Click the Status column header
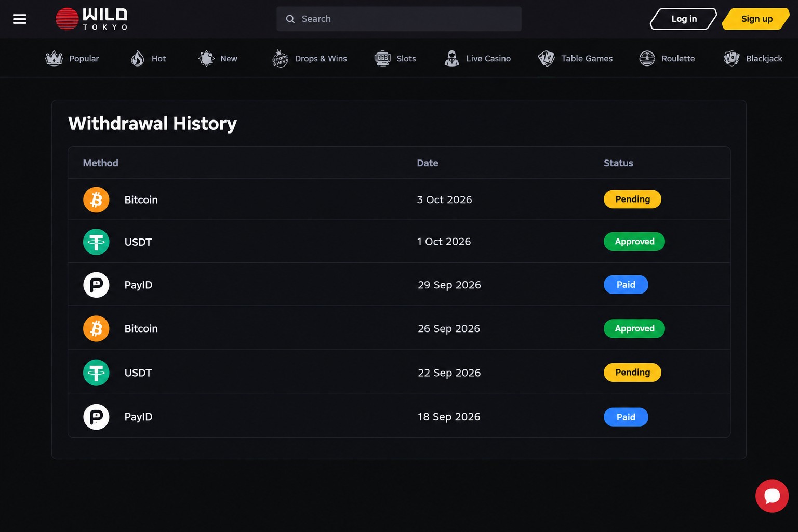The height and width of the screenshot is (532, 798). click(x=618, y=163)
